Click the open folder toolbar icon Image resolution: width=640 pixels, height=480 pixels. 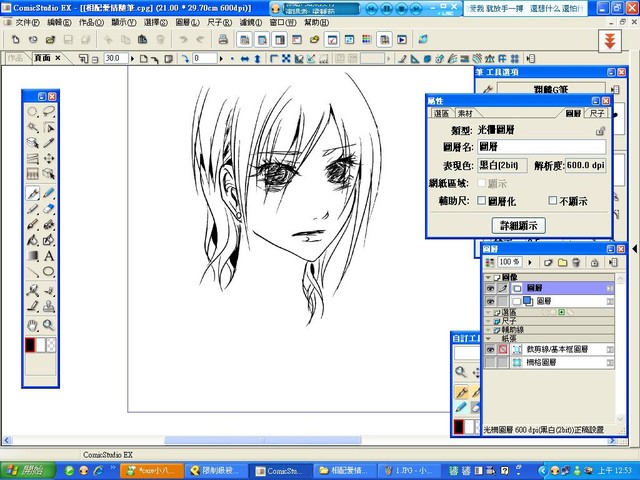[x=50, y=40]
